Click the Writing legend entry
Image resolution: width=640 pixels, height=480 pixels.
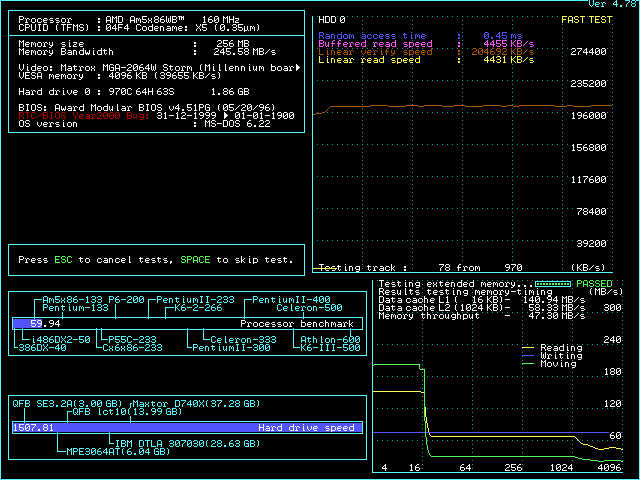pos(552,356)
